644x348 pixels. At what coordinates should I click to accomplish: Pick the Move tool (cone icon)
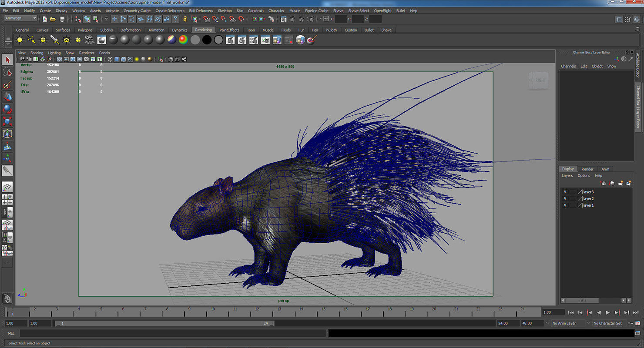point(7,97)
